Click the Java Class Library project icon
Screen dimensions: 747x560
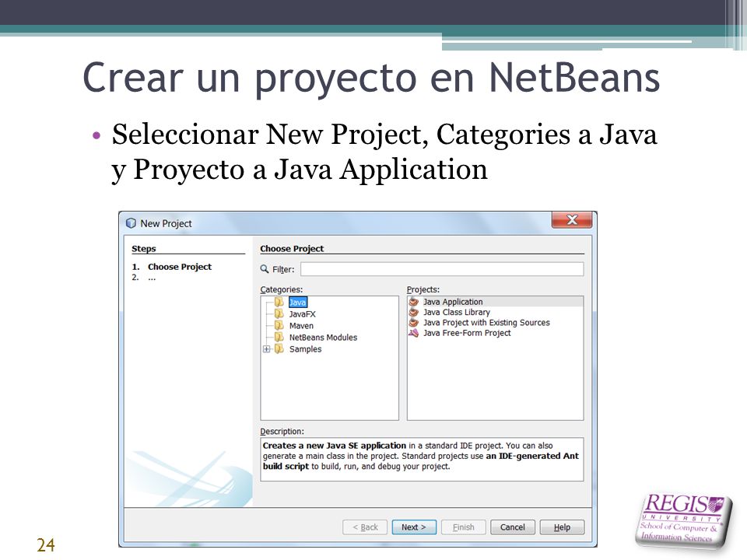[x=414, y=312]
